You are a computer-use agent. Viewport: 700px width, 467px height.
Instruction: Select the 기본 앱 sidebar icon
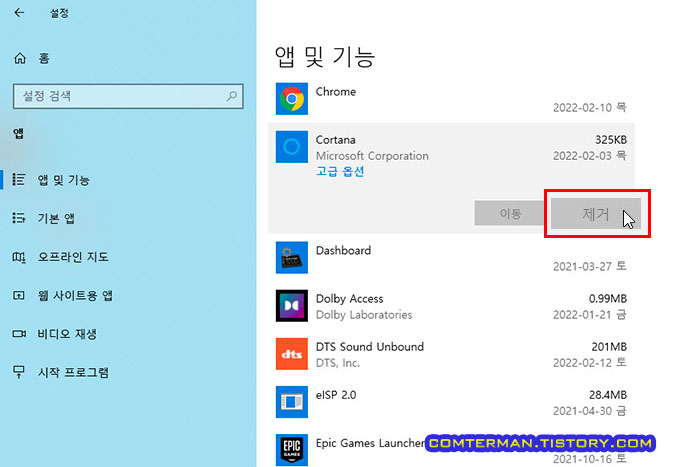click(x=18, y=218)
